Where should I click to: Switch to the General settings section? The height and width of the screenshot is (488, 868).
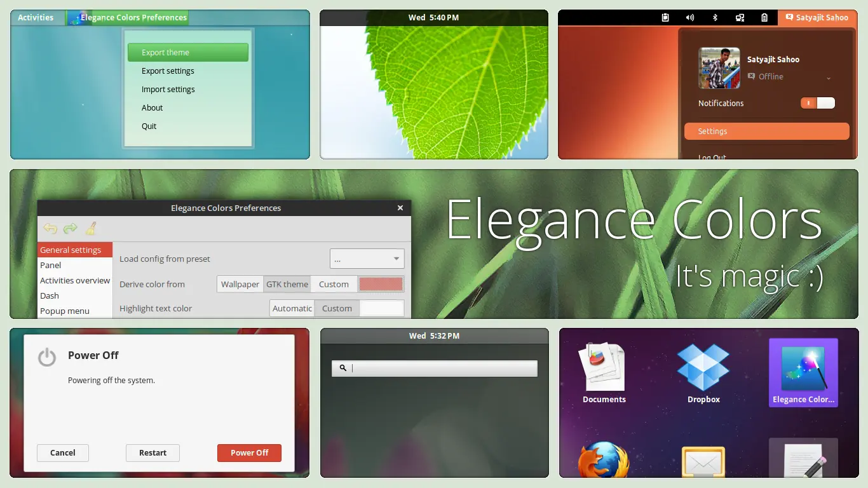pyautogui.click(x=75, y=250)
